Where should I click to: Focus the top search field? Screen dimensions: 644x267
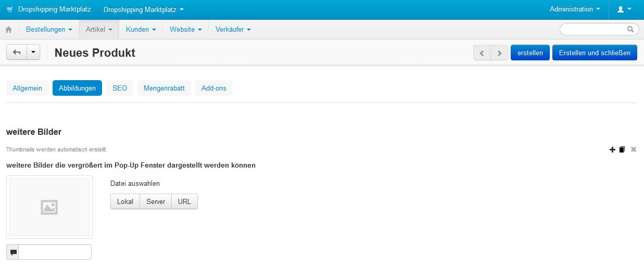point(599,29)
